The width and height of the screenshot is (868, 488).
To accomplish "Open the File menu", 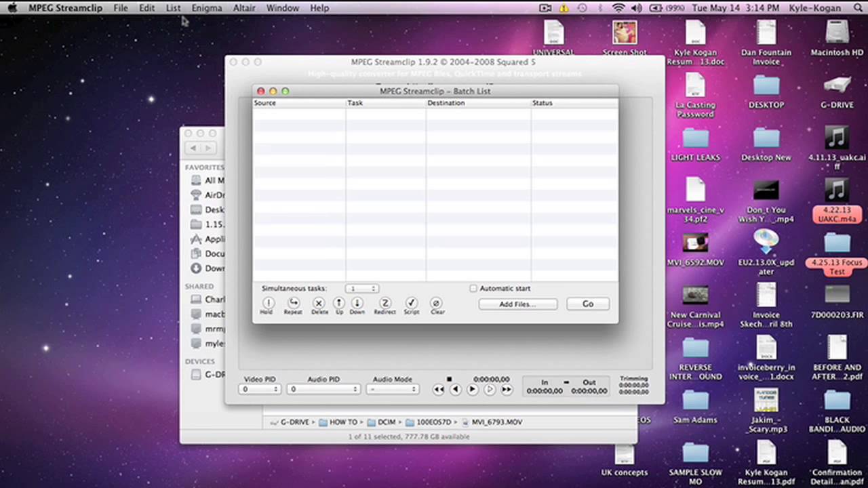I will click(121, 8).
